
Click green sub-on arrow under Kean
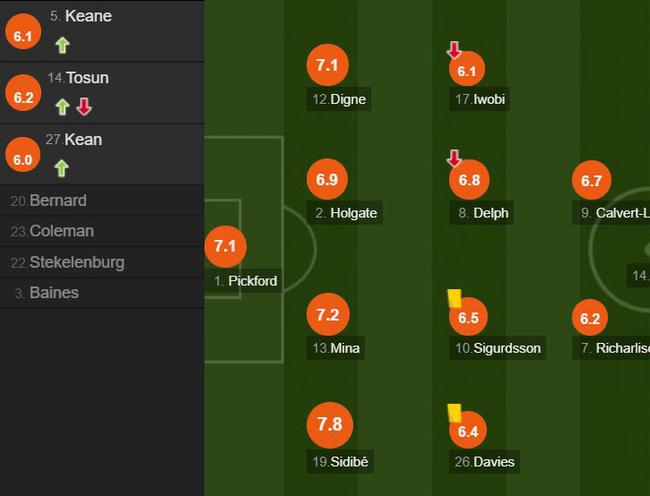[62, 169]
